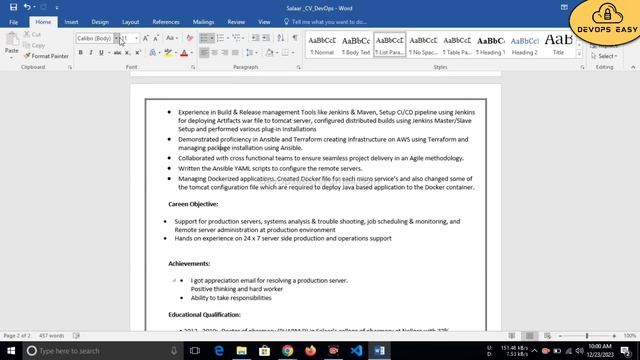Image resolution: width=640 pixels, height=360 pixels.
Task: Sort paragraph icon
Action: pos(280,38)
